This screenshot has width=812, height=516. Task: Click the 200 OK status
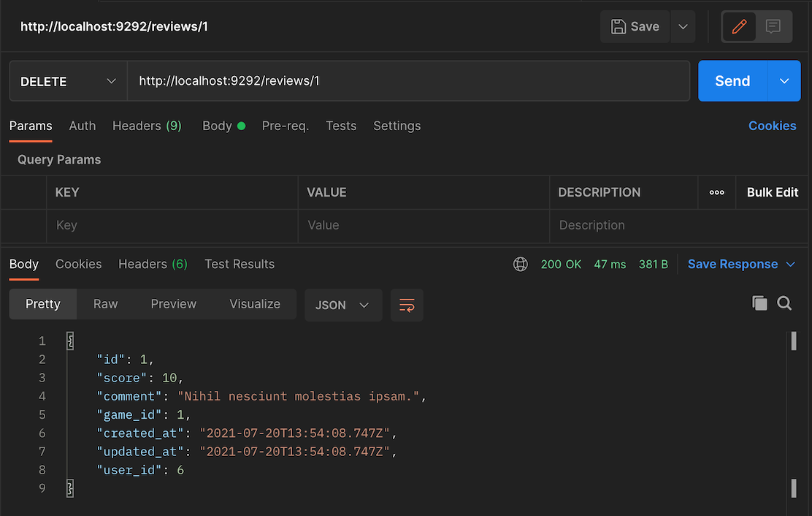tap(561, 265)
